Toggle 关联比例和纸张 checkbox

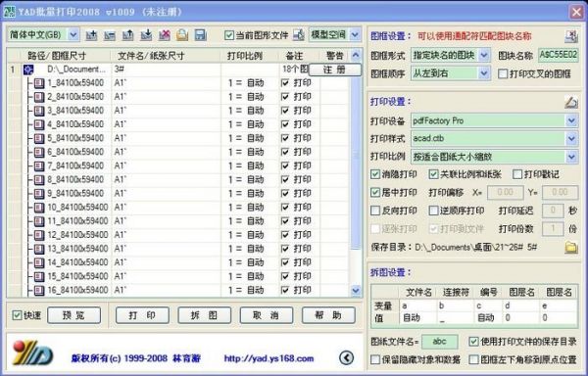point(433,174)
